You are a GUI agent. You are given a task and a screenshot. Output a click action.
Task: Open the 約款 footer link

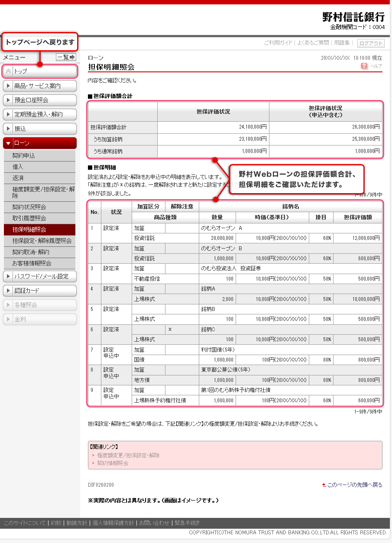point(56,523)
